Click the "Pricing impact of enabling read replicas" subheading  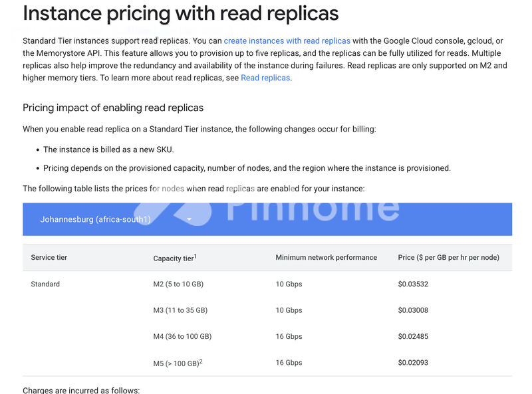pos(113,108)
